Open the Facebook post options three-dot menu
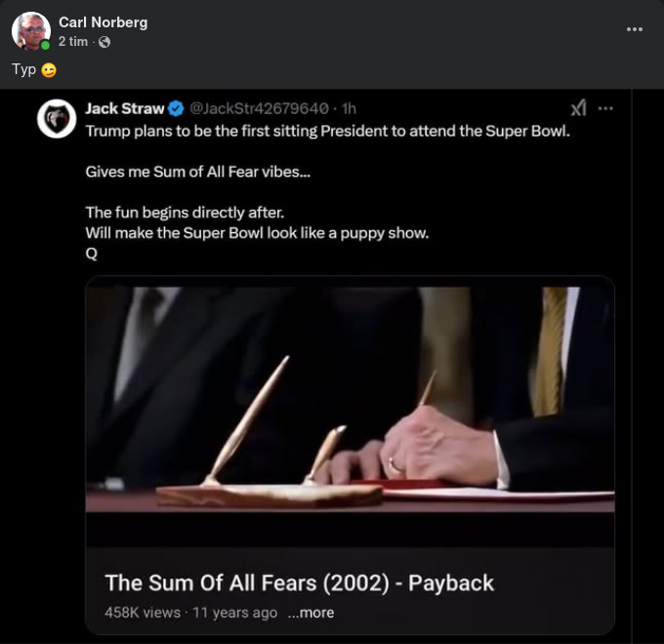 click(635, 29)
